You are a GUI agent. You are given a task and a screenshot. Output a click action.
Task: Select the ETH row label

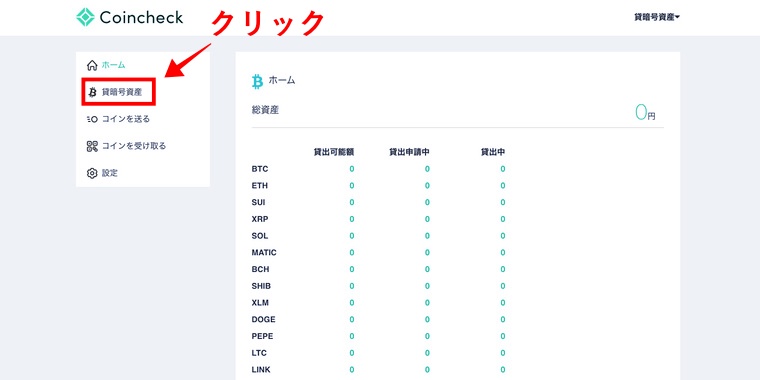click(260, 186)
